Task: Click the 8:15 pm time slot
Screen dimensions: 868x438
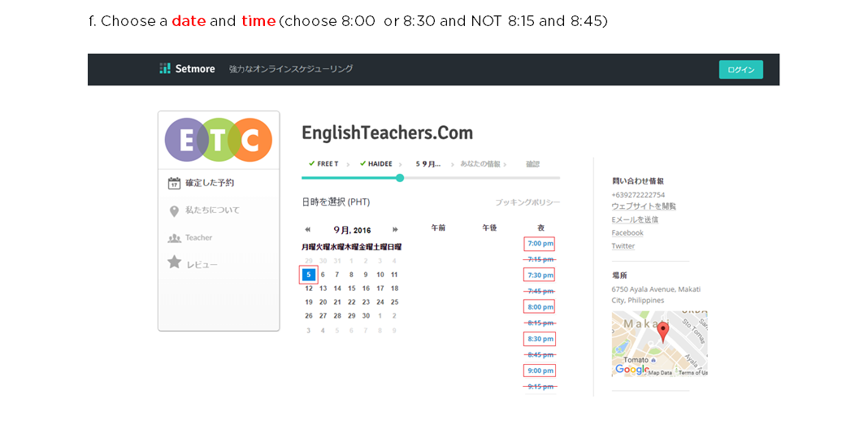Action: point(540,323)
